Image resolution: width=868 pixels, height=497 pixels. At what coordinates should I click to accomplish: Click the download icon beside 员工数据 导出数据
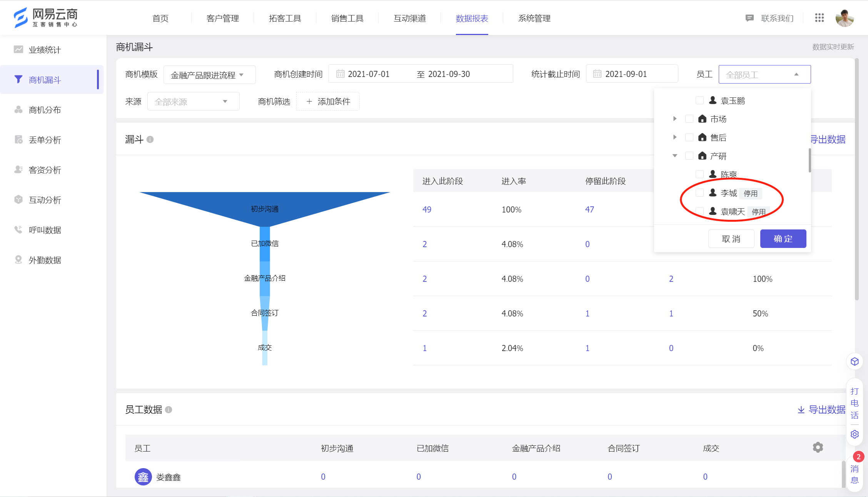pyautogui.click(x=801, y=410)
